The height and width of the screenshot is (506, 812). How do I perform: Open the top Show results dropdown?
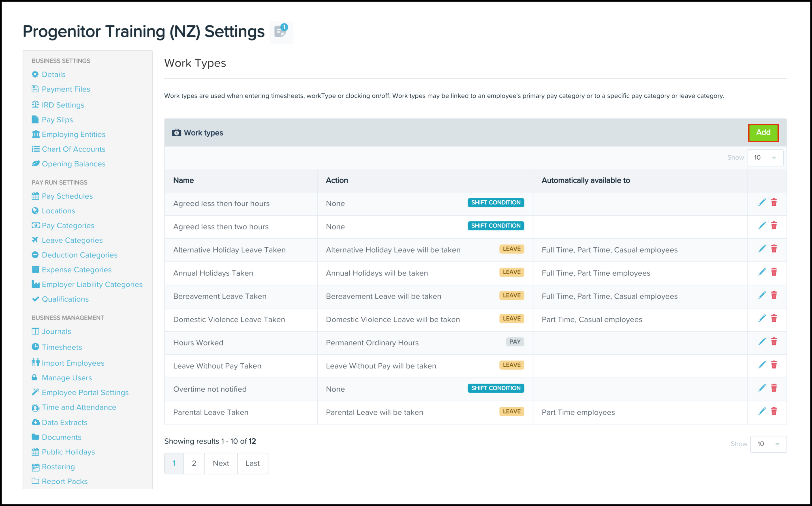click(765, 158)
